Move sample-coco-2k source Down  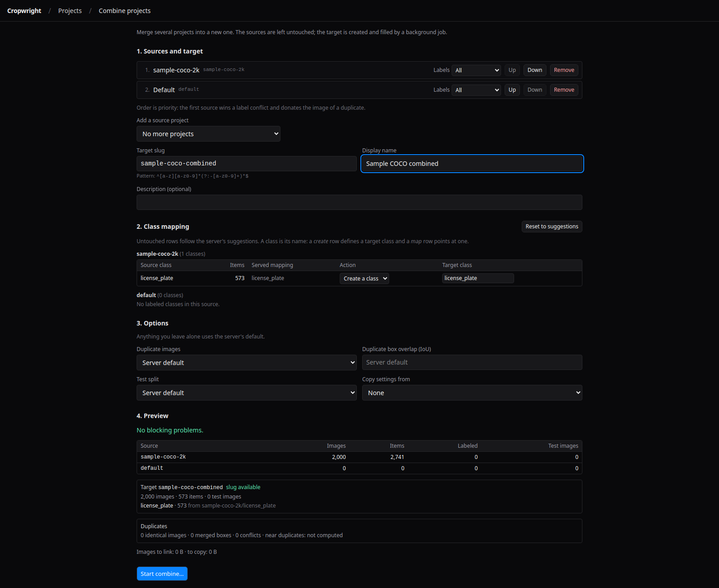tap(535, 70)
